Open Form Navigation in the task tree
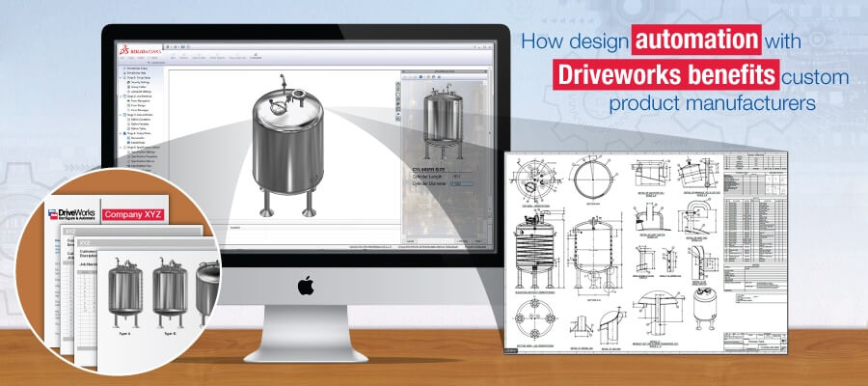 (x=140, y=100)
